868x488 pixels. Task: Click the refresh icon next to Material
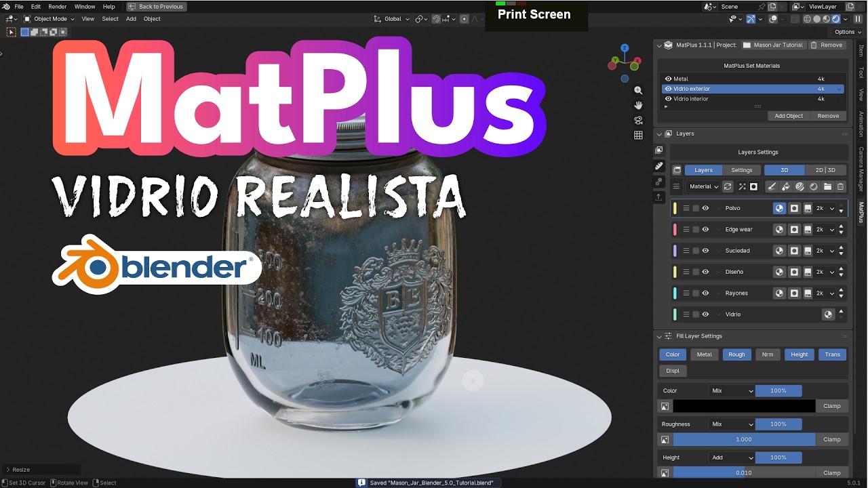pyautogui.click(x=728, y=186)
